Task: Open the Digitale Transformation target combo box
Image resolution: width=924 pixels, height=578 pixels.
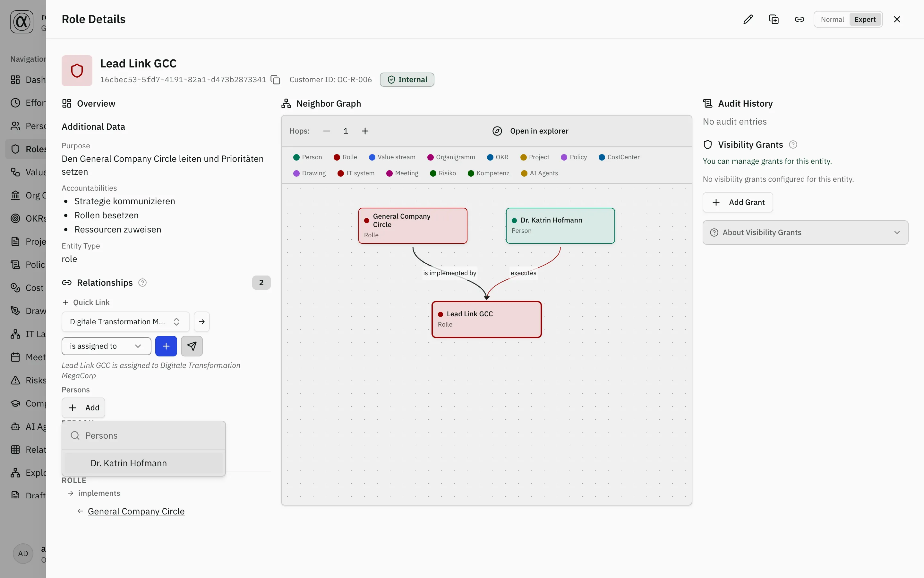Action: pos(126,321)
